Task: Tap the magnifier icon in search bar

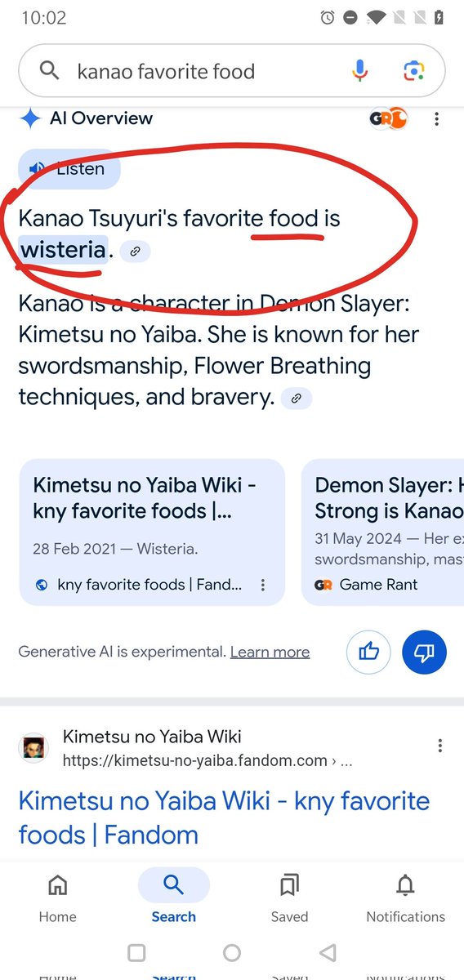Action: coord(50,71)
